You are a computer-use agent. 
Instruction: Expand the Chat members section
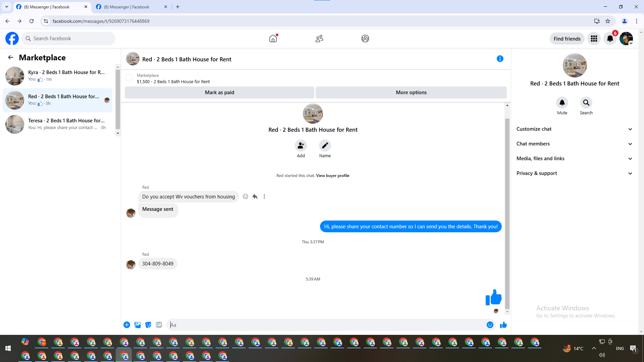point(575,144)
